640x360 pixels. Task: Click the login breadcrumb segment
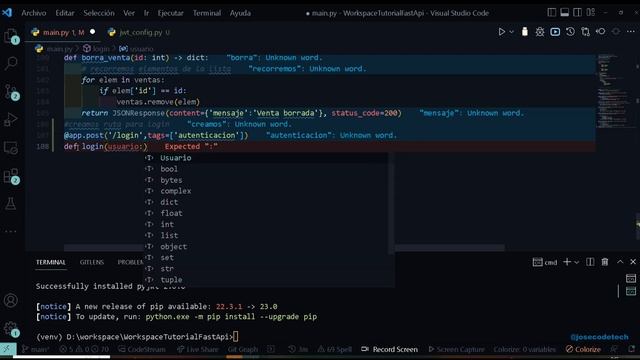pyautogui.click(x=96, y=49)
